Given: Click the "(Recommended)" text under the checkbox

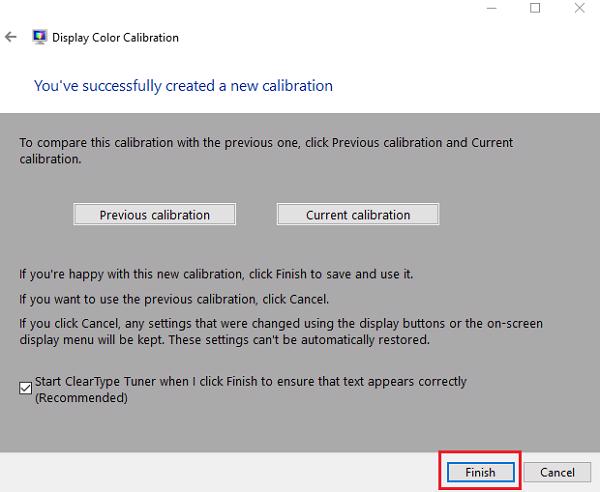Looking at the screenshot, I should click(81, 398).
